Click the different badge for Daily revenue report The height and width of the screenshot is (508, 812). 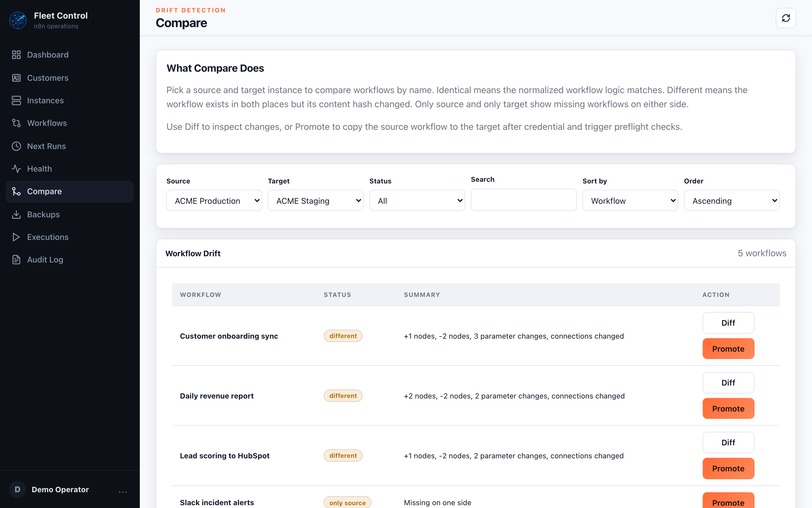(343, 396)
